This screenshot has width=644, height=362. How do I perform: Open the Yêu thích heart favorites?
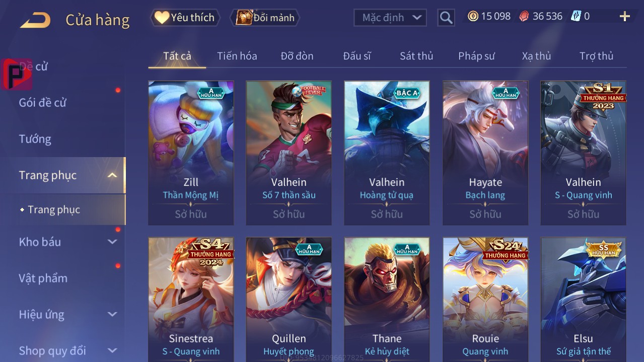[x=185, y=18]
